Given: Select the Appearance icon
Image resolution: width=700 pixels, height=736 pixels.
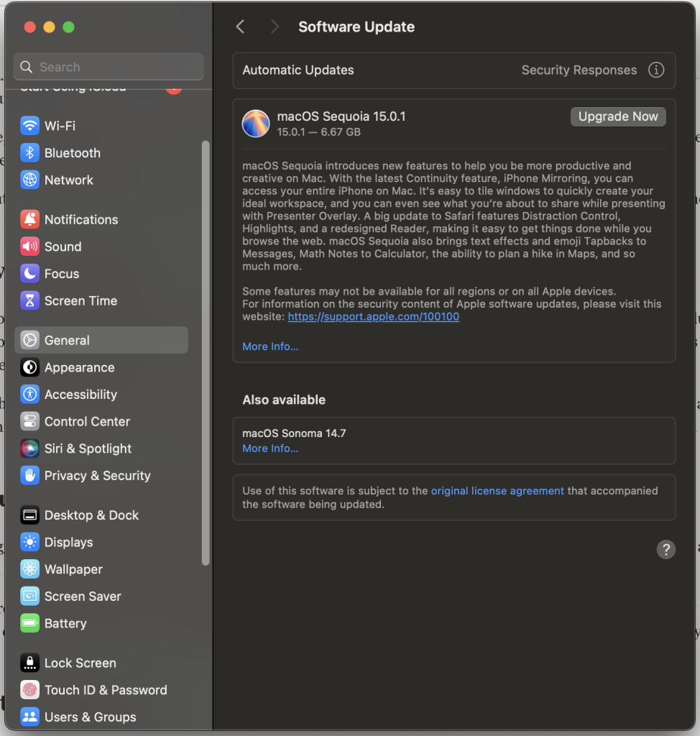Looking at the screenshot, I should tap(29, 367).
